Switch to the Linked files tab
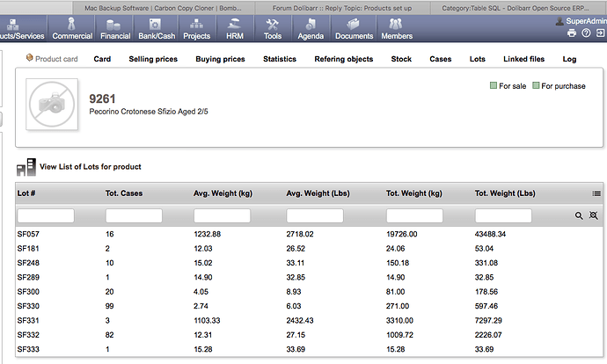 [x=523, y=59]
